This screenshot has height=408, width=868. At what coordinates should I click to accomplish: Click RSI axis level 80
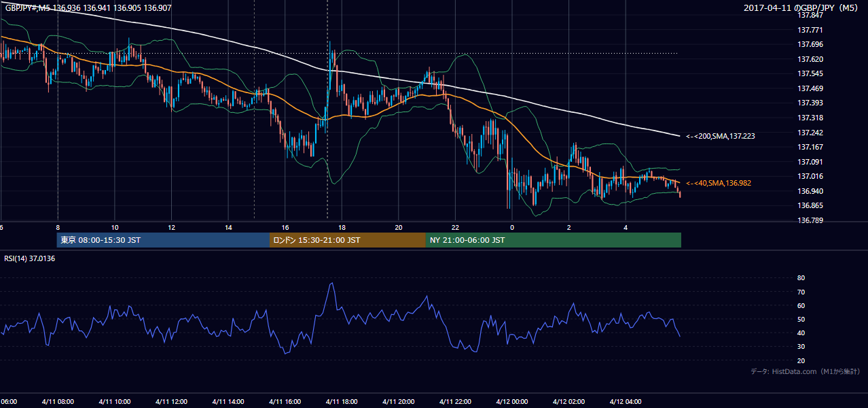click(x=801, y=278)
